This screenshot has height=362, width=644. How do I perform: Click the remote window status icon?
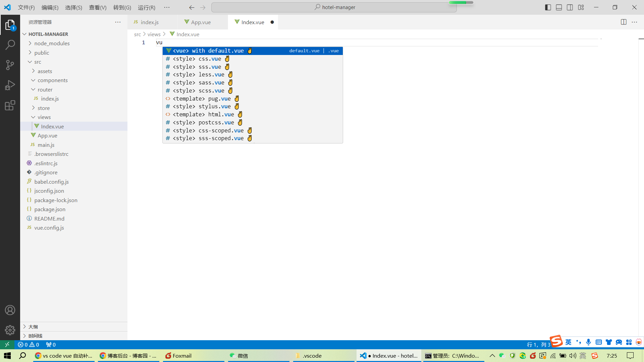pyautogui.click(x=7, y=345)
